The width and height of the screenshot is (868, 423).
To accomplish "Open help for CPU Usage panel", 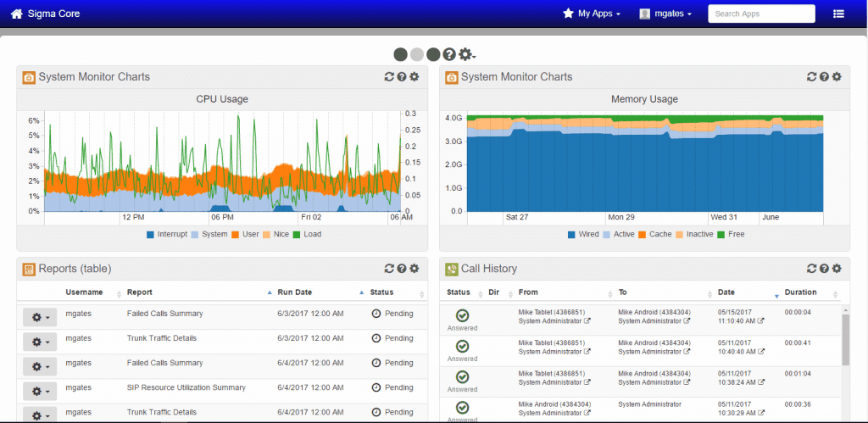I will pyautogui.click(x=402, y=77).
